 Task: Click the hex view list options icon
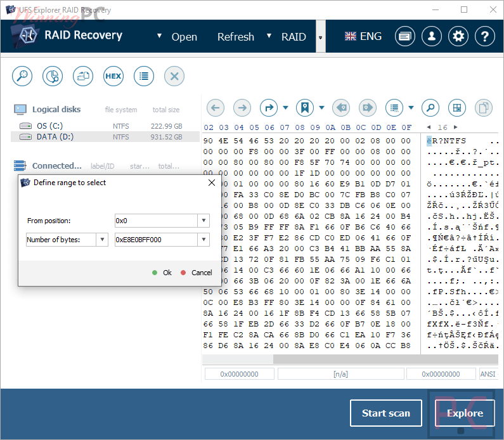coord(394,108)
